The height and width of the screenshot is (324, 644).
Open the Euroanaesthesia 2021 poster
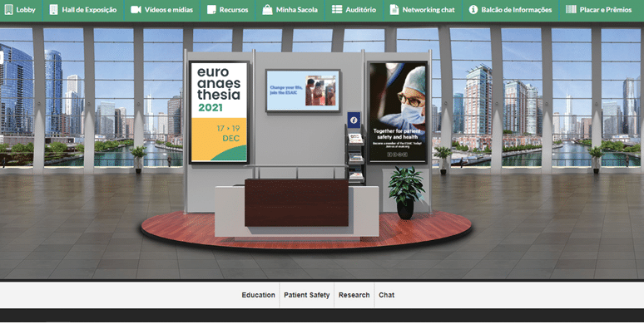[x=219, y=112]
